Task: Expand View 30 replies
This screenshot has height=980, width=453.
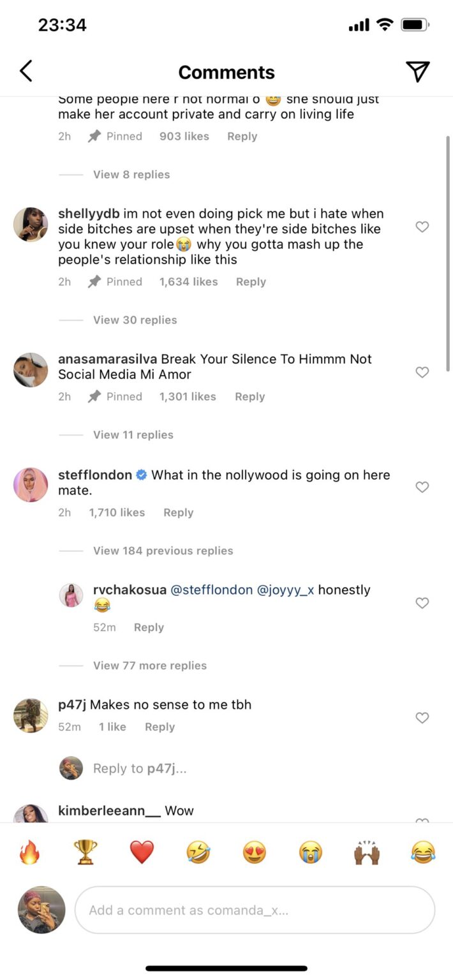Action: point(135,320)
